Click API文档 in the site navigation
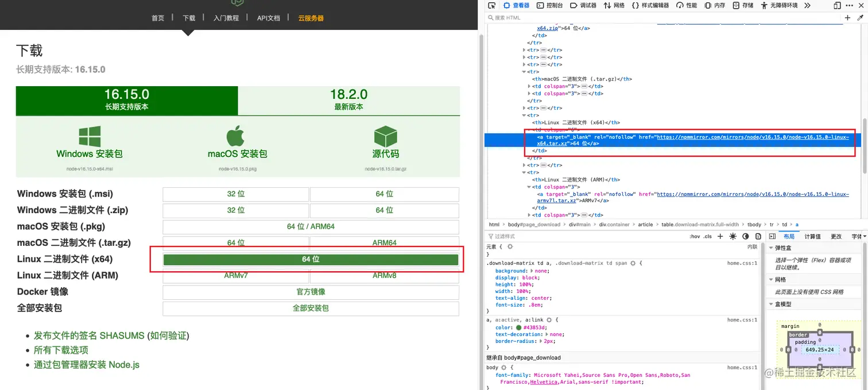 (268, 18)
